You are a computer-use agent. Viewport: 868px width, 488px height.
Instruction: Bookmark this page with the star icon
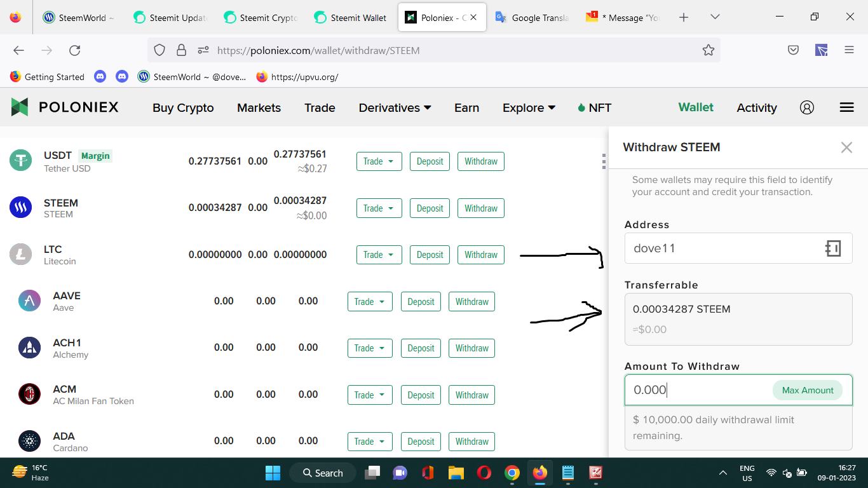(x=709, y=50)
